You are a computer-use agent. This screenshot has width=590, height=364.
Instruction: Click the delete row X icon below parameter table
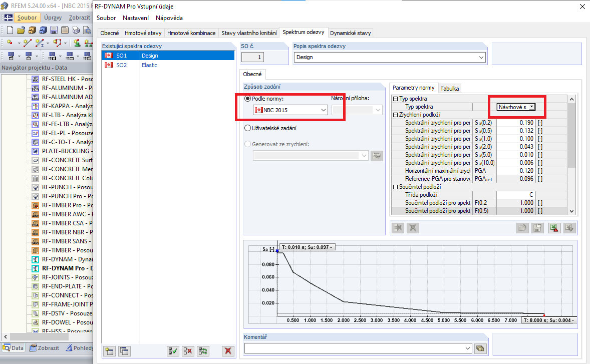point(413,228)
